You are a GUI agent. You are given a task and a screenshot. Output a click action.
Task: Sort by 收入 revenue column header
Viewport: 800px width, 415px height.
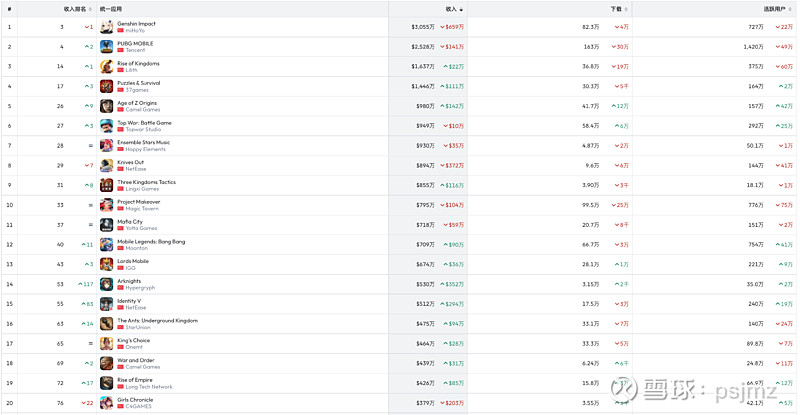click(453, 8)
